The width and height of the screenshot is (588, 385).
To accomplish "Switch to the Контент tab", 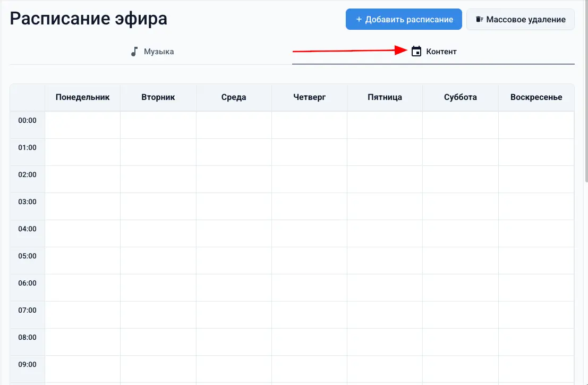I will point(434,51).
